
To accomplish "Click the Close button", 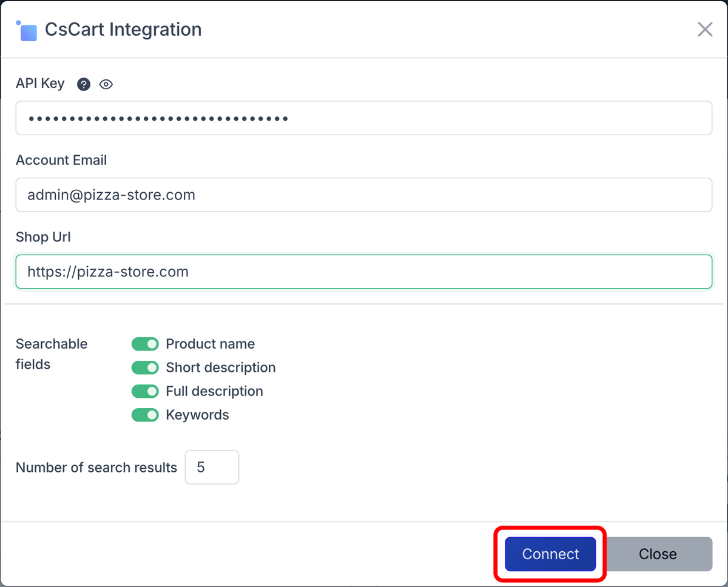I will [658, 554].
